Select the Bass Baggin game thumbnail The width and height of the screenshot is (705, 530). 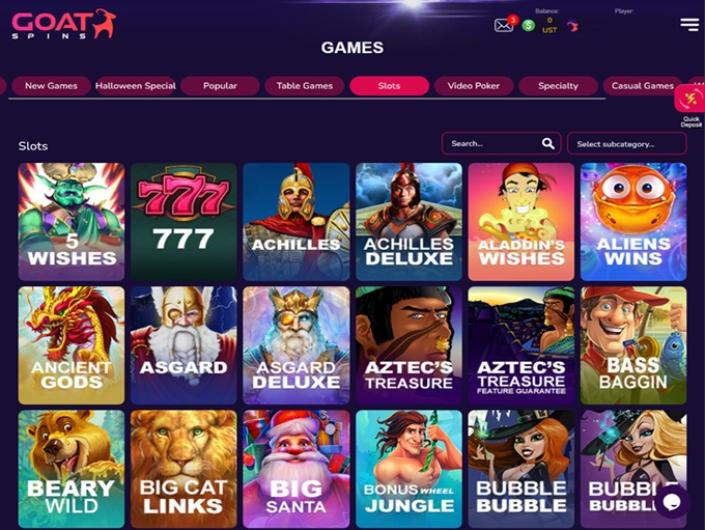point(633,345)
